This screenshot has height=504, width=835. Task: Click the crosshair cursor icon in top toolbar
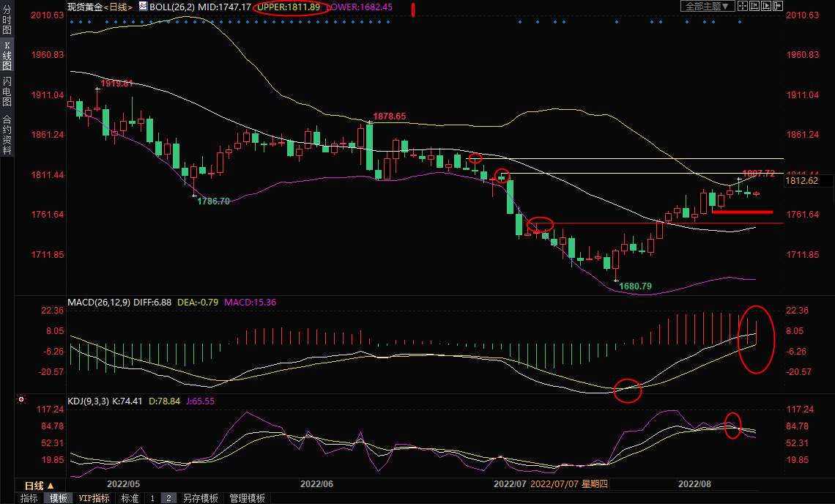point(742,7)
